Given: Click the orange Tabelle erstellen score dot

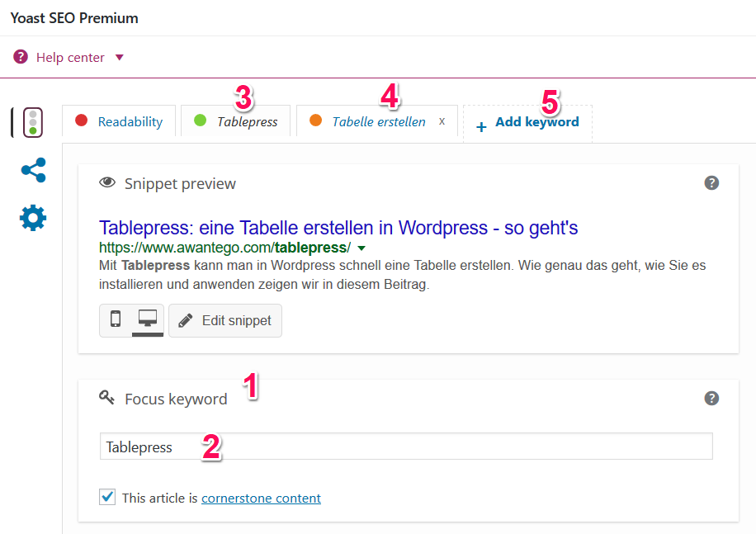Looking at the screenshot, I should click(316, 120).
